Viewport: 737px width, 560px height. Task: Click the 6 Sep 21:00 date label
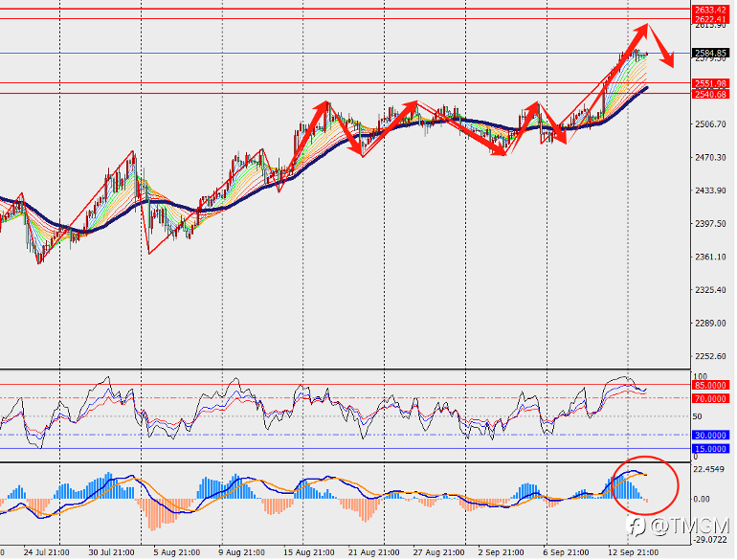click(x=566, y=552)
